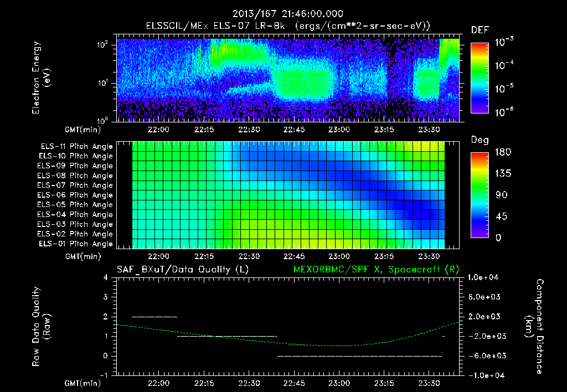Click the 1.0e+04 right axis tick label
This screenshot has height=392, width=567.
pyautogui.click(x=484, y=278)
